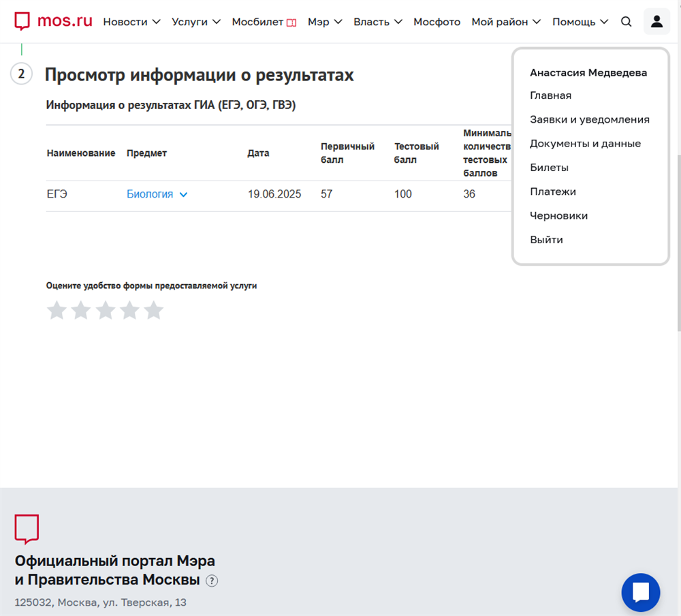
Task: Click the ЕГЭ name cell
Action: 57,194
